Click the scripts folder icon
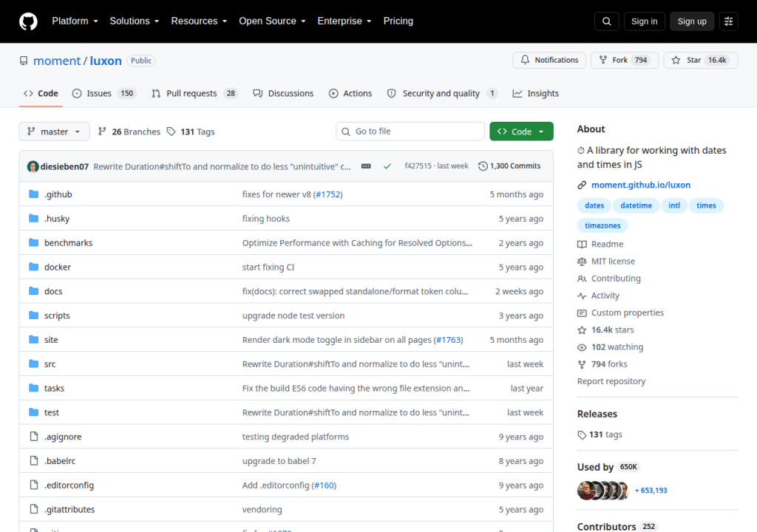The image size is (757, 532). point(33,316)
